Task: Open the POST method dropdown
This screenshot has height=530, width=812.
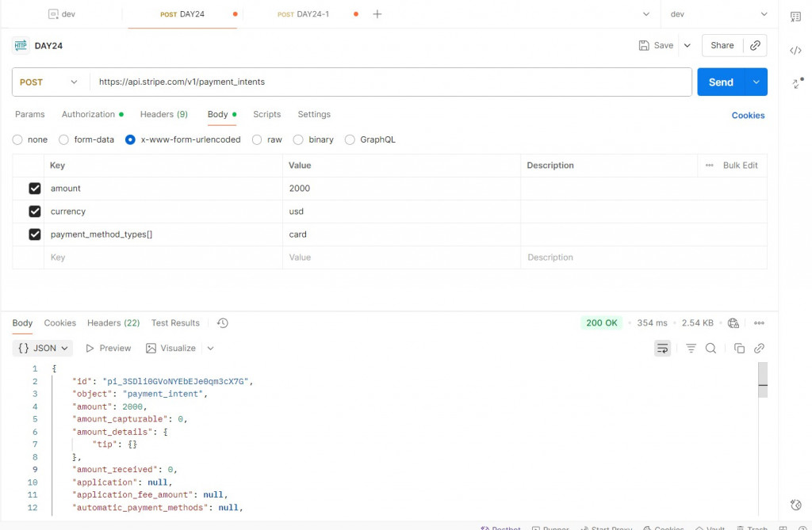Action: tap(48, 82)
